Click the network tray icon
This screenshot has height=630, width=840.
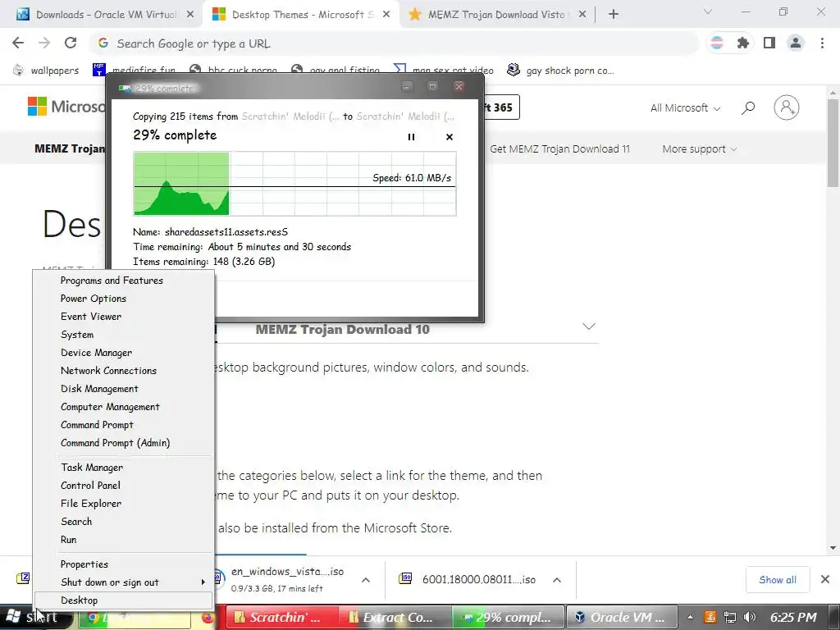(x=729, y=617)
